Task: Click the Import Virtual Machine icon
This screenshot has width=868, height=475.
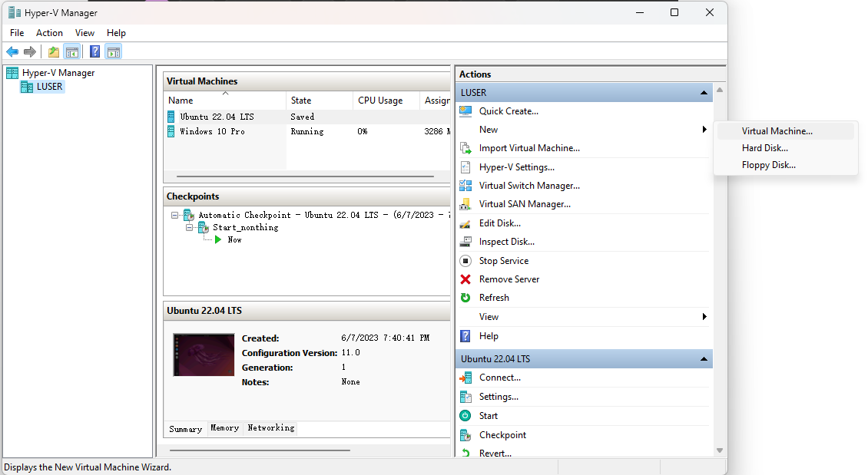Action: pyautogui.click(x=465, y=148)
